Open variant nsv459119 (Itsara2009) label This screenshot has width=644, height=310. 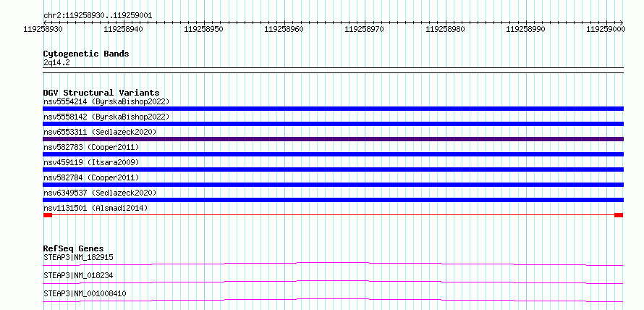tap(91, 162)
